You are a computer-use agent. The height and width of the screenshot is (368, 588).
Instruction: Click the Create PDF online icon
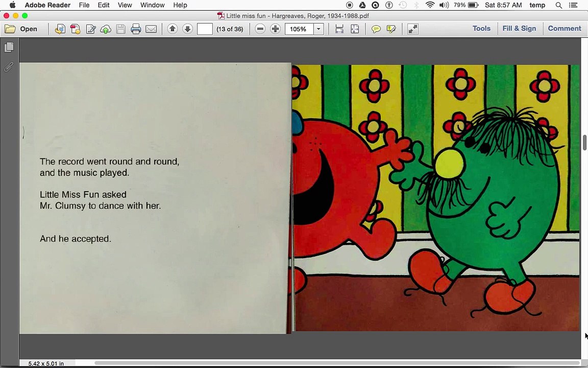60,29
